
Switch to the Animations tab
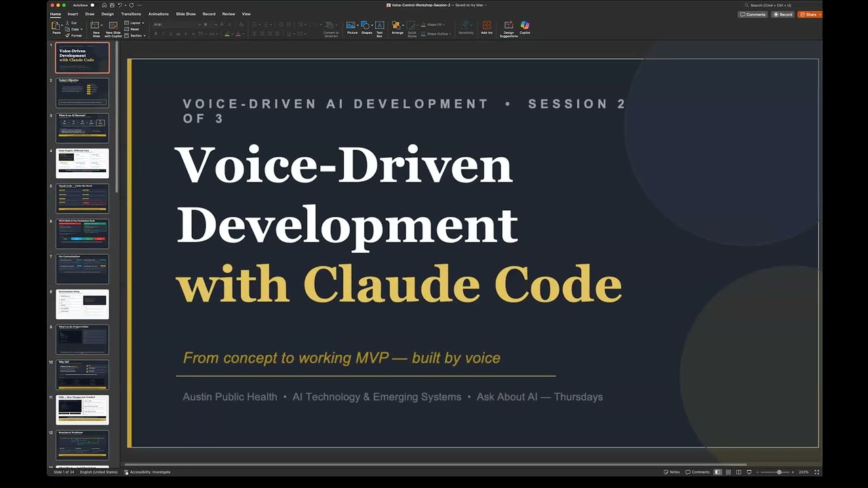pyautogui.click(x=159, y=14)
